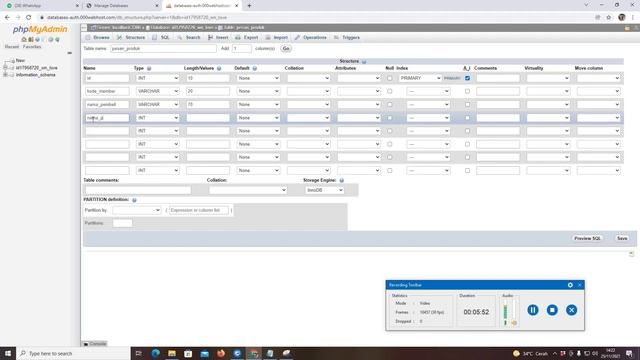640x360 pixels.
Task: Open Type dropdown in fourth highlighted row
Action: pos(158,118)
